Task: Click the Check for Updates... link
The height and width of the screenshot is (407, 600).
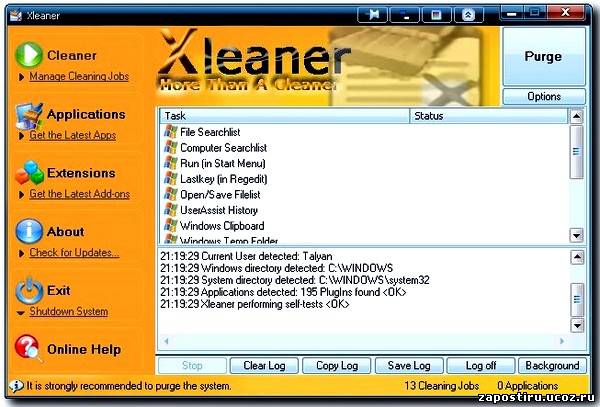Action: (x=75, y=253)
